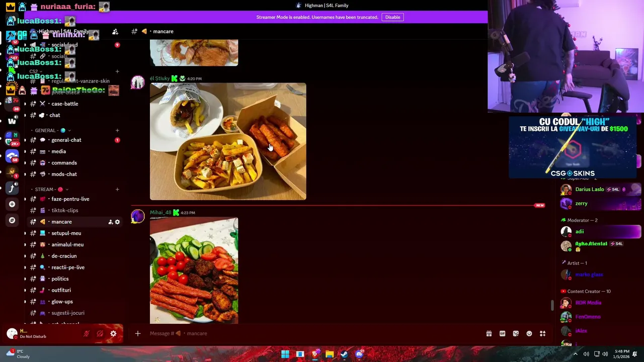Disable Streamer Mode
Viewport: 644px width, 362px height.
392,17
